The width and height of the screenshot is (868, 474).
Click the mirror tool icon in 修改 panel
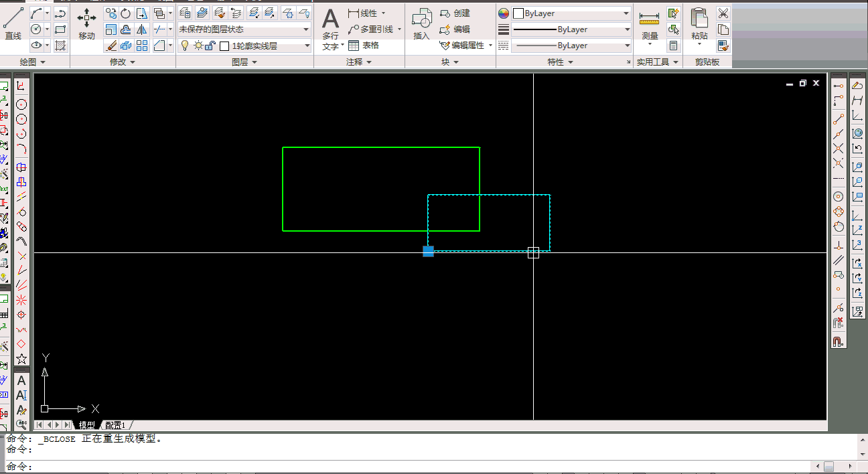(142, 29)
